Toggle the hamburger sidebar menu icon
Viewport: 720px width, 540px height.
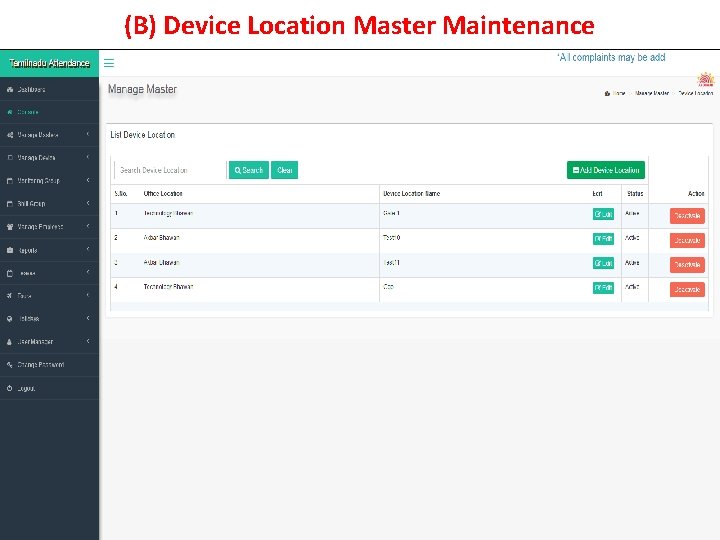pyautogui.click(x=109, y=63)
